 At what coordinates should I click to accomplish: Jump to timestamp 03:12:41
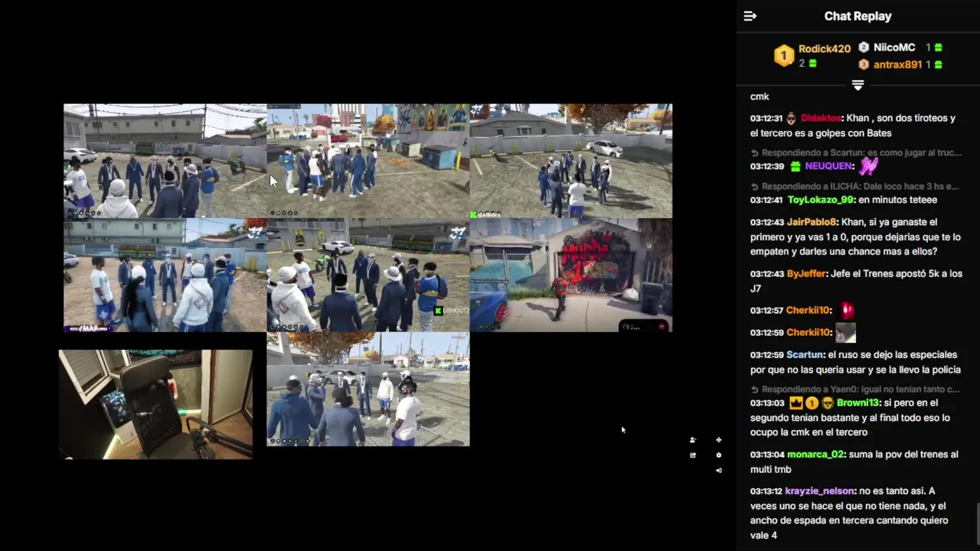pyautogui.click(x=766, y=201)
